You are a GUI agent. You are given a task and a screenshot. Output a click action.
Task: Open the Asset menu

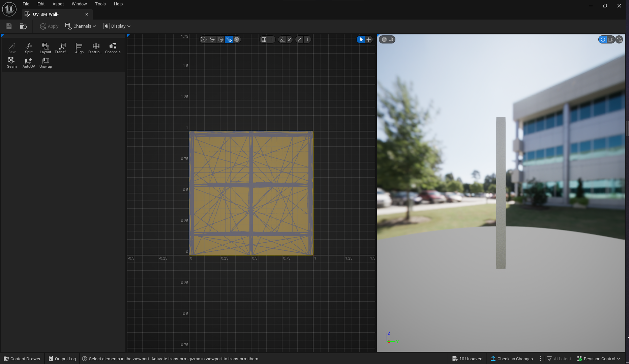pyautogui.click(x=58, y=4)
